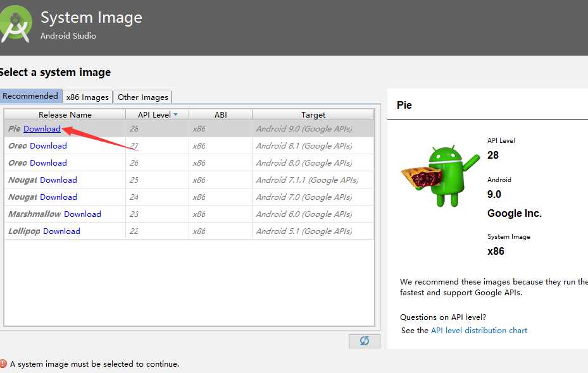Image resolution: width=588 pixels, height=373 pixels.
Task: Click the error icon in status message
Action: (x=3, y=364)
